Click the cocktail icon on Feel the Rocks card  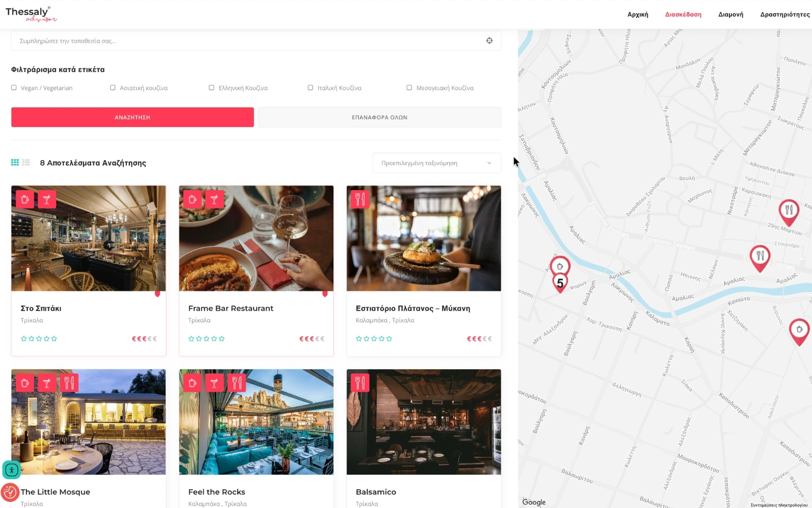click(x=214, y=383)
